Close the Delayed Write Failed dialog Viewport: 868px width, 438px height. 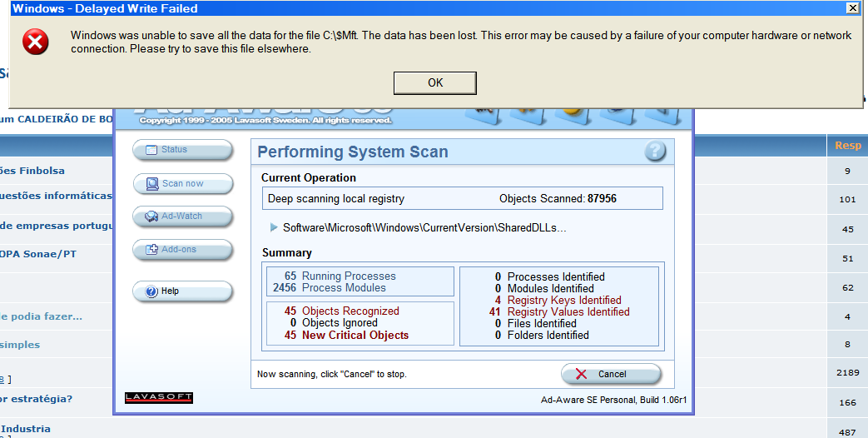coord(852,7)
